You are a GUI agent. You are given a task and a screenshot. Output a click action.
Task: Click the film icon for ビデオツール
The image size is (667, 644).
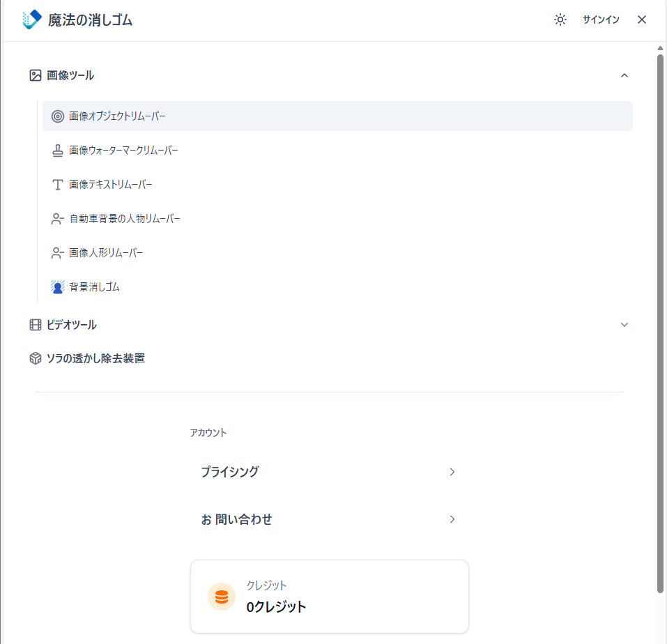point(36,325)
